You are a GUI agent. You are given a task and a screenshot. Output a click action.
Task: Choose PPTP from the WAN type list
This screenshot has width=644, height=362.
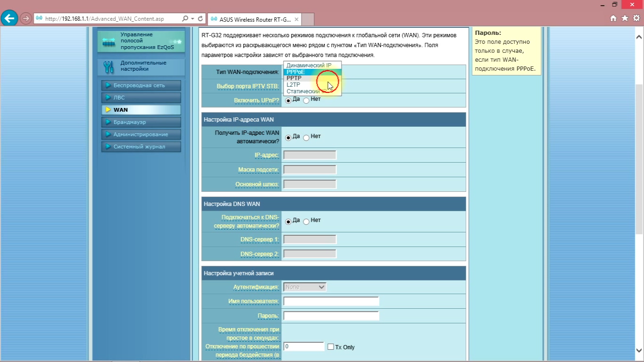tap(312, 78)
